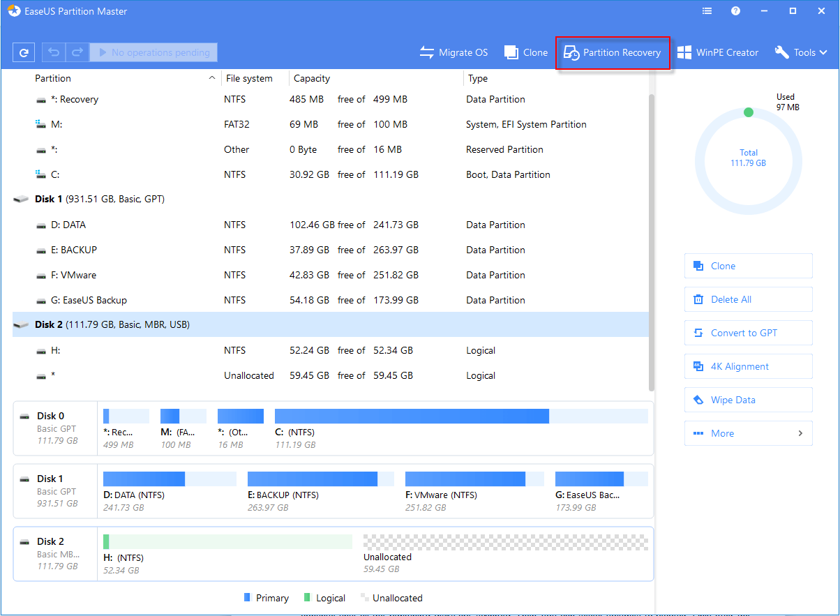Expand the Tools dropdown
Viewport: 840px width, 616px height.
[x=801, y=52]
